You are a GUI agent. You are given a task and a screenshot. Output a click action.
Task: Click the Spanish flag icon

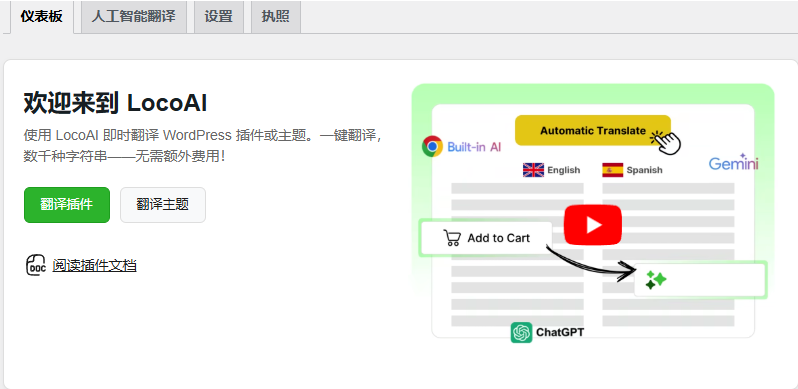[x=613, y=170]
